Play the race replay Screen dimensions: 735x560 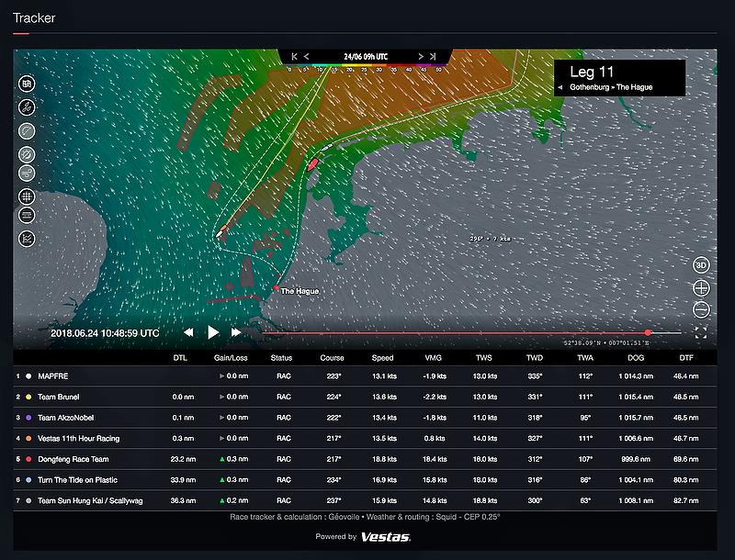213,332
